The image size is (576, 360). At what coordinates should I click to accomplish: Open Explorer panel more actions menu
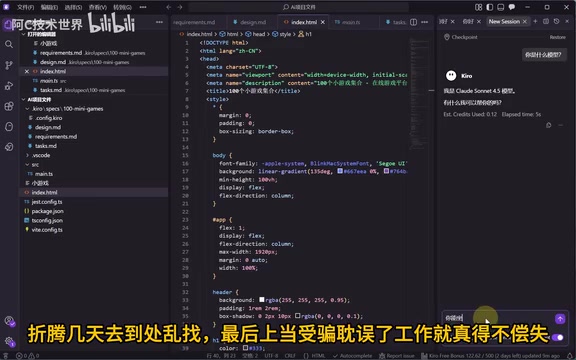pyautogui.click(x=159, y=22)
